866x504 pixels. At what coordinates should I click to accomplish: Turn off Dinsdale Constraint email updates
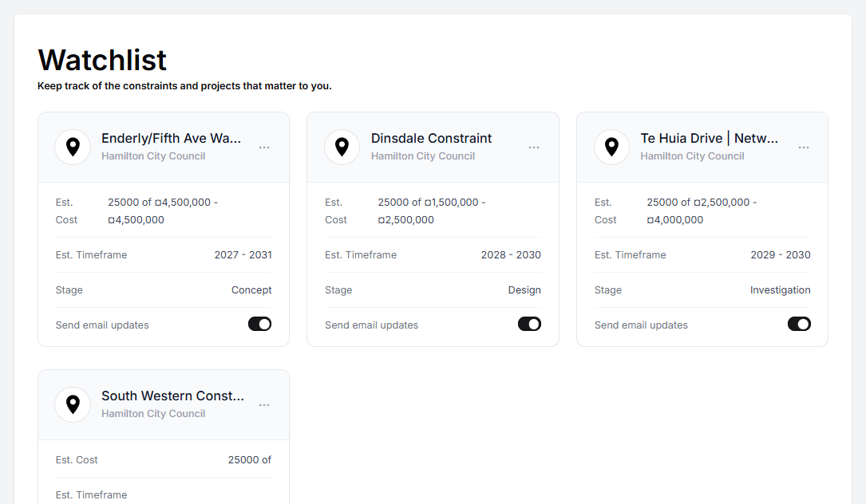529,324
